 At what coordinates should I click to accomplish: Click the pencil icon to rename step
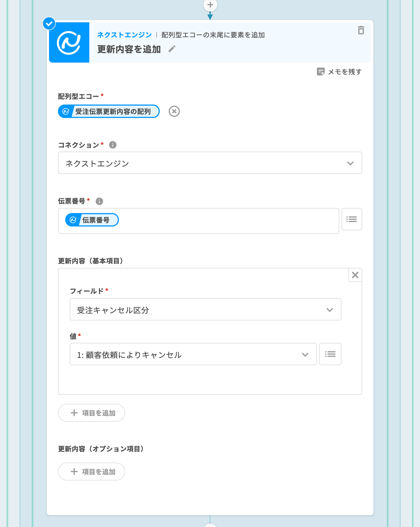(x=172, y=49)
